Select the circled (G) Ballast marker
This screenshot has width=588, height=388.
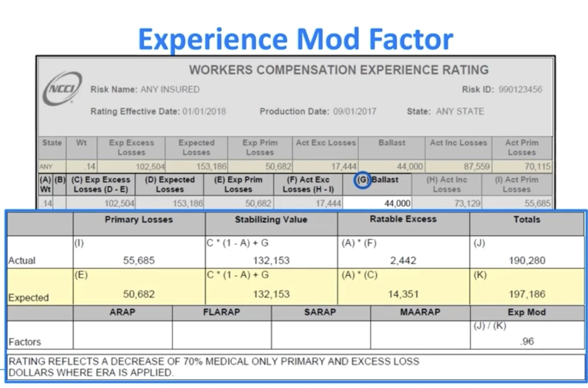pyautogui.click(x=363, y=181)
